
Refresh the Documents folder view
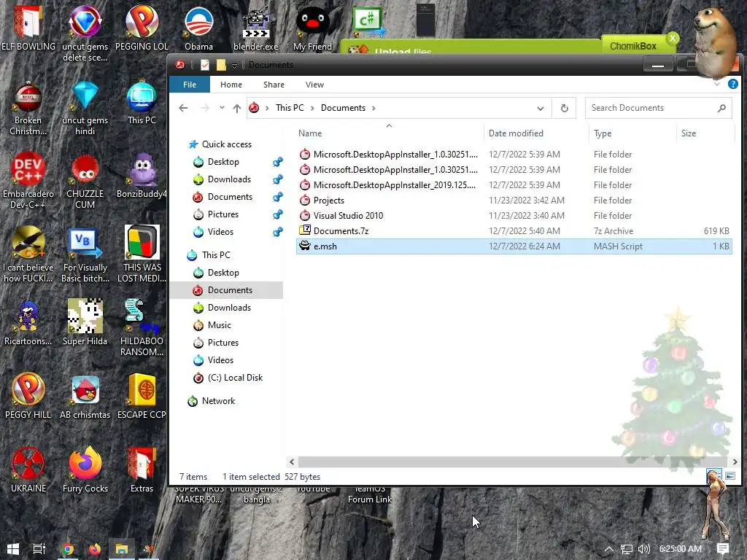pos(564,108)
